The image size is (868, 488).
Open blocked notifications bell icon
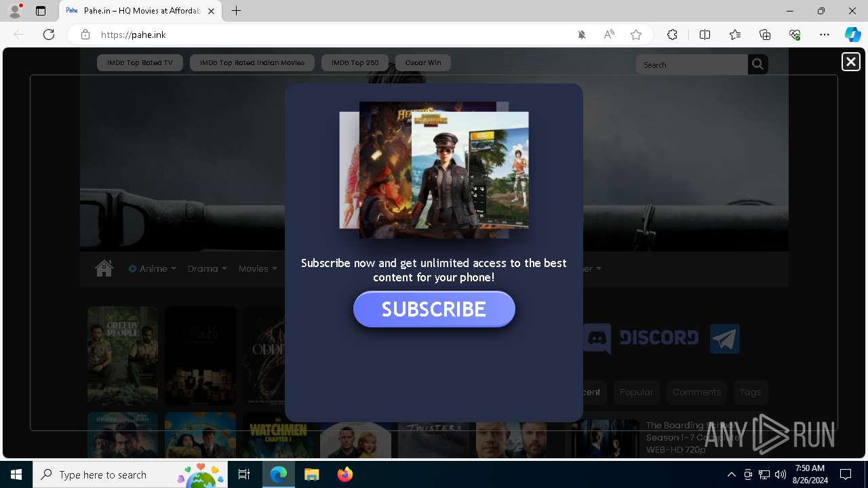click(582, 35)
